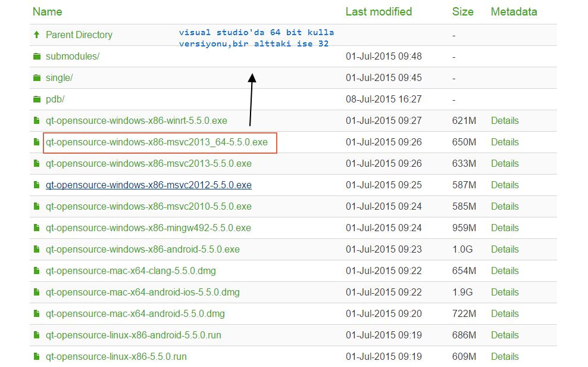Download qt-opensource-linux-x86-android-5.5.0.run
The height and width of the screenshot is (367, 588).
[x=133, y=334]
